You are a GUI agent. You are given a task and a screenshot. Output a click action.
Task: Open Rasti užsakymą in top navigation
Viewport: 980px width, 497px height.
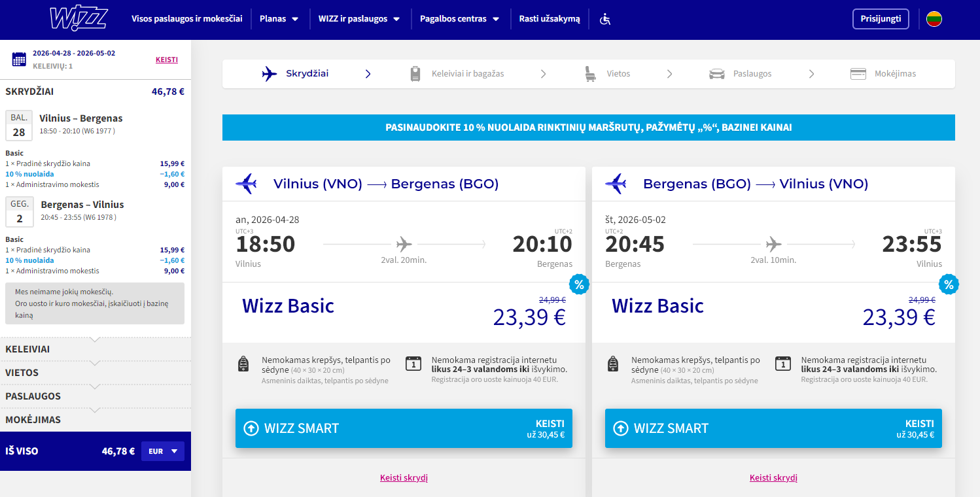click(550, 19)
